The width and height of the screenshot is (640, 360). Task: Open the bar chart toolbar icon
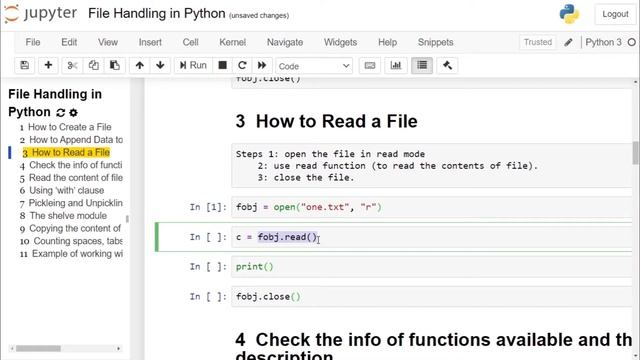click(x=396, y=65)
